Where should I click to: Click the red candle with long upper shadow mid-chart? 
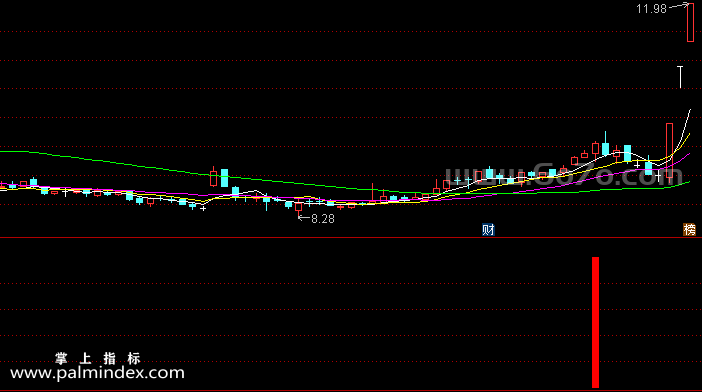pos(372,193)
